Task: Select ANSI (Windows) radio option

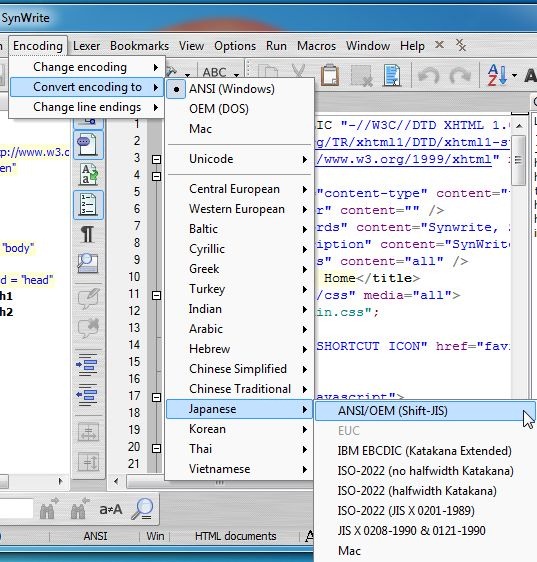Action: (239, 89)
